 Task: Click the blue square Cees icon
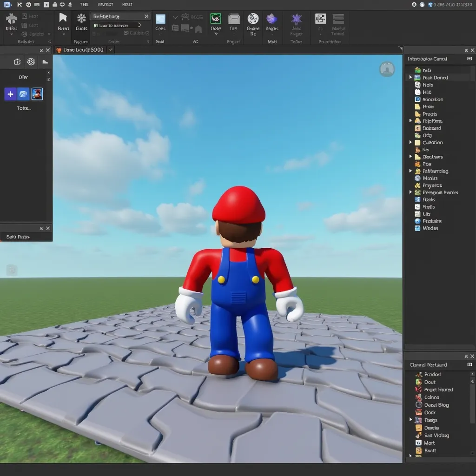160,19
